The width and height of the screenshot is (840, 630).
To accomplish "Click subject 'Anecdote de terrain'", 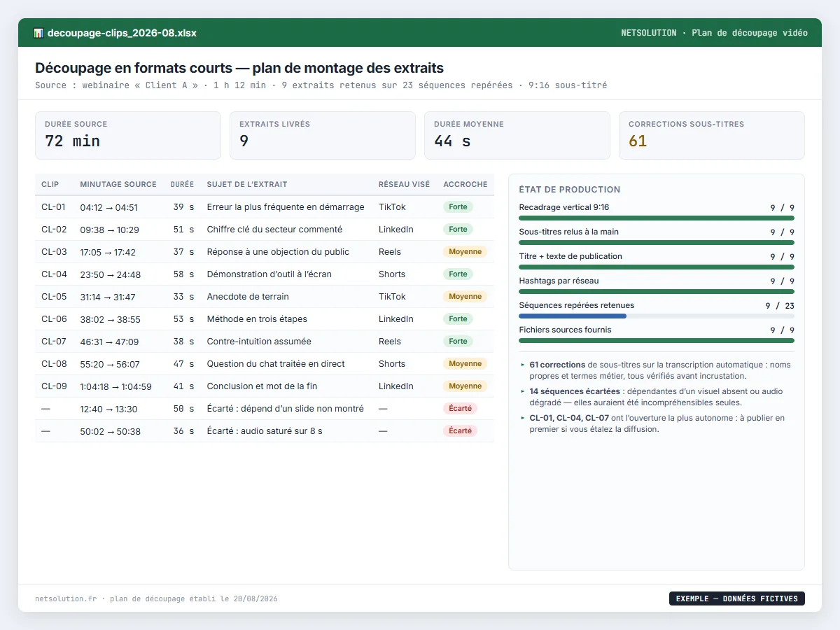I will coord(248,297).
